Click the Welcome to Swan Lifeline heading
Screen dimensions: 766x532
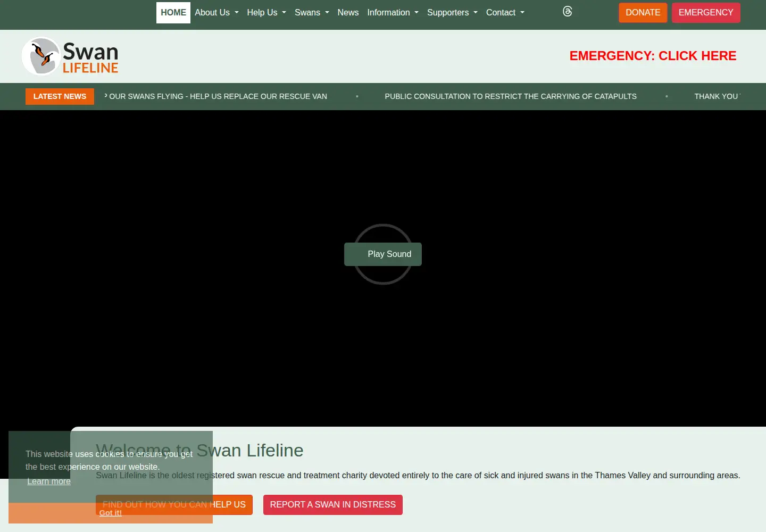tap(199, 451)
